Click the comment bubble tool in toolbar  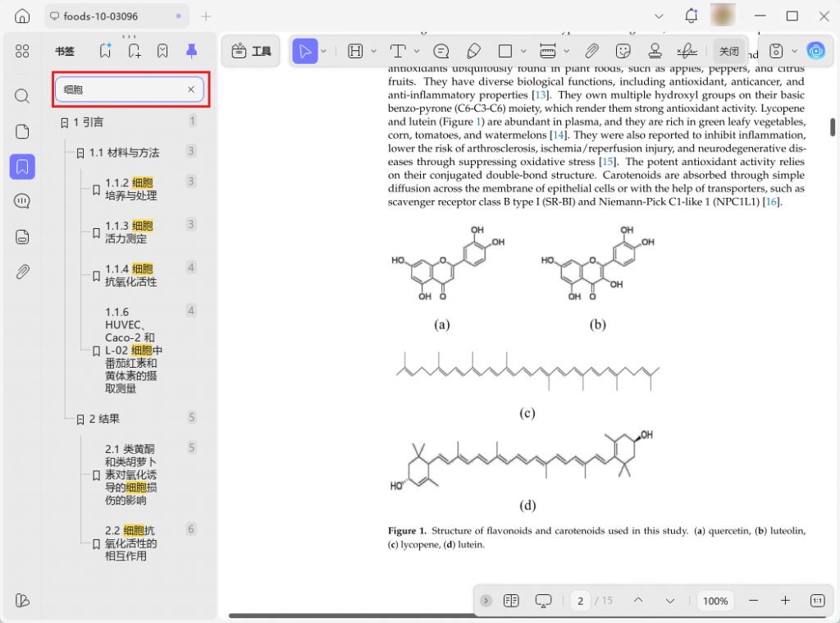coord(441,51)
